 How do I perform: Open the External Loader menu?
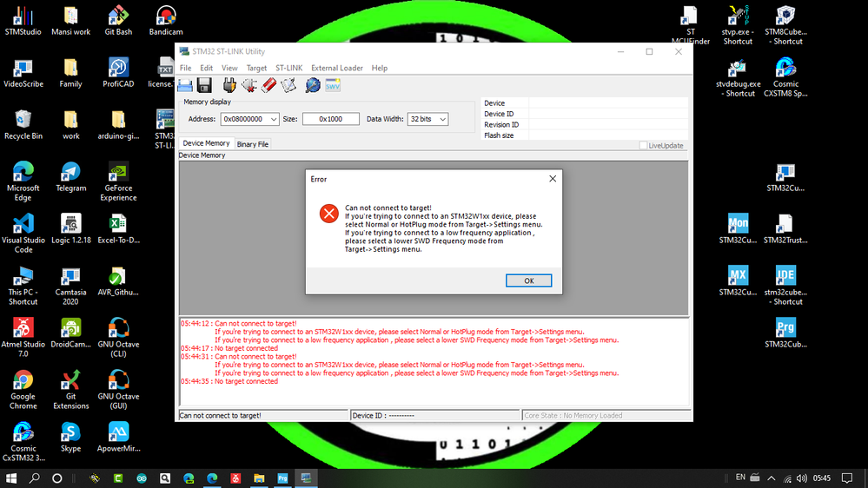336,68
